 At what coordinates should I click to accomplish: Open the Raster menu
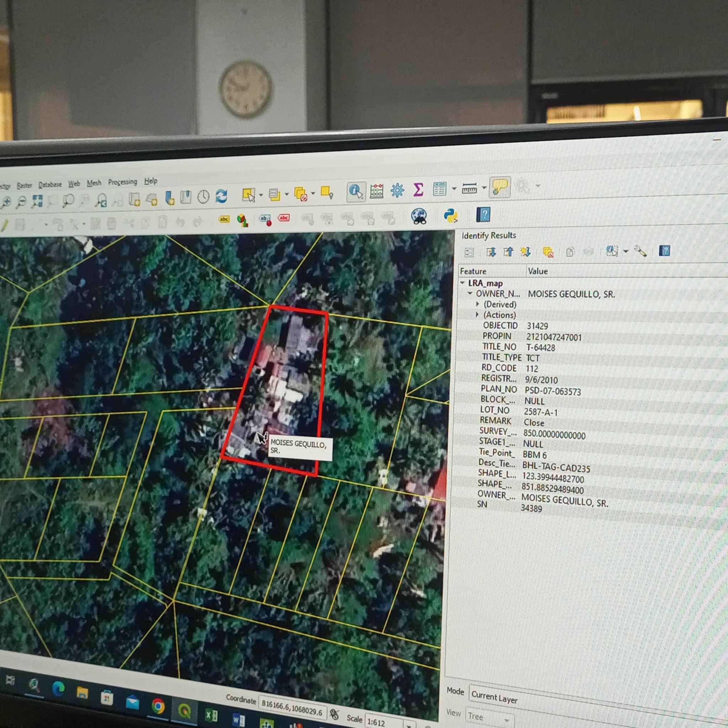point(24,186)
